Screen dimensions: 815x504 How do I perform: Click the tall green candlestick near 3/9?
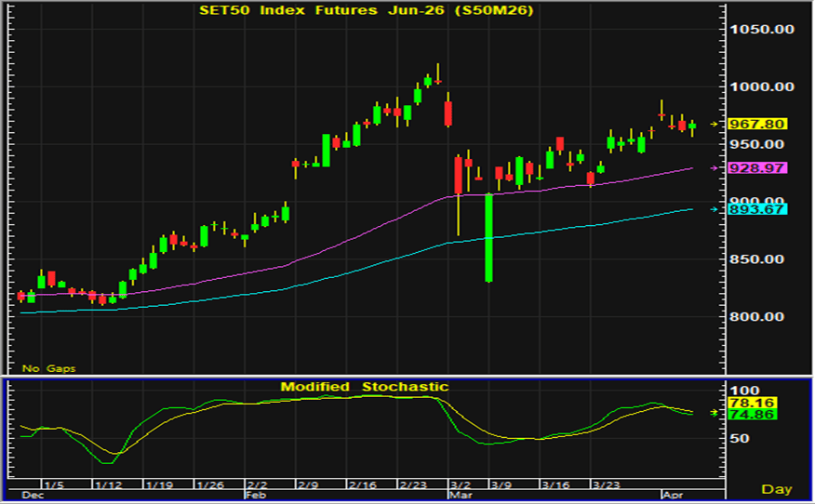(488, 237)
